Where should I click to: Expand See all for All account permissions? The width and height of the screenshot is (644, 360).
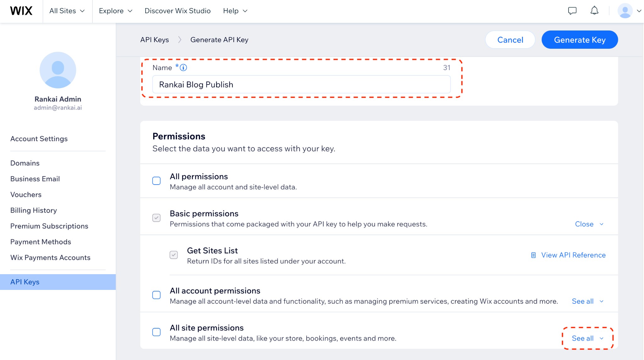587,301
